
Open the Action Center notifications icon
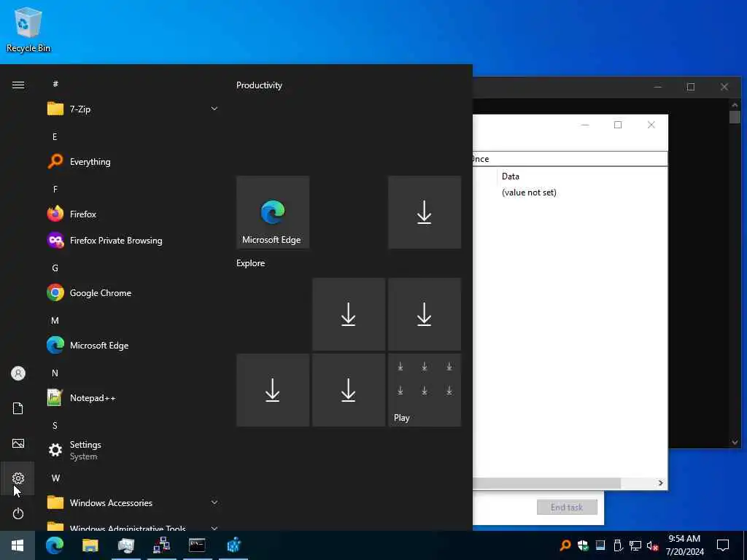click(x=723, y=545)
